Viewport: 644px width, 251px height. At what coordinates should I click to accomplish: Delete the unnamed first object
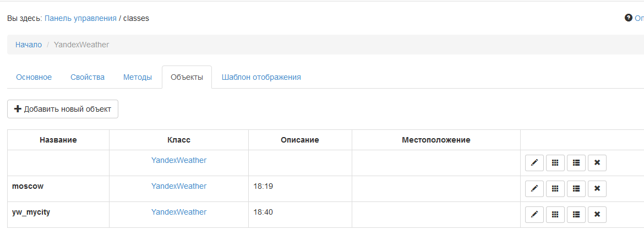pos(597,163)
